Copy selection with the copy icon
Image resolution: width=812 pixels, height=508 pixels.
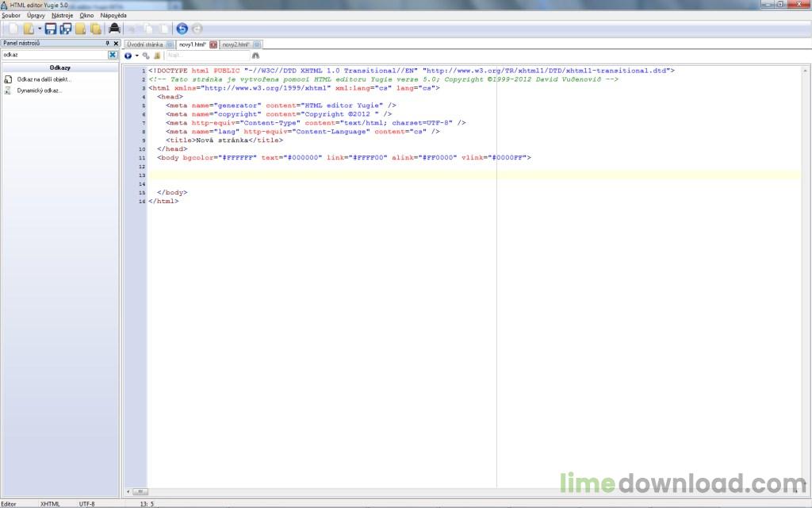(148, 29)
